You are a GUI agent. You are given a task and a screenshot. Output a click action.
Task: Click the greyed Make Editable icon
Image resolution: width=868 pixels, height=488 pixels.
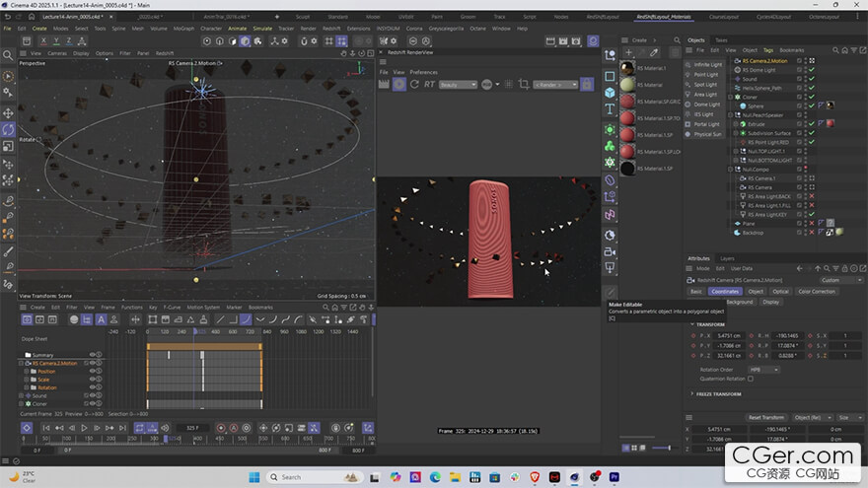(610, 292)
